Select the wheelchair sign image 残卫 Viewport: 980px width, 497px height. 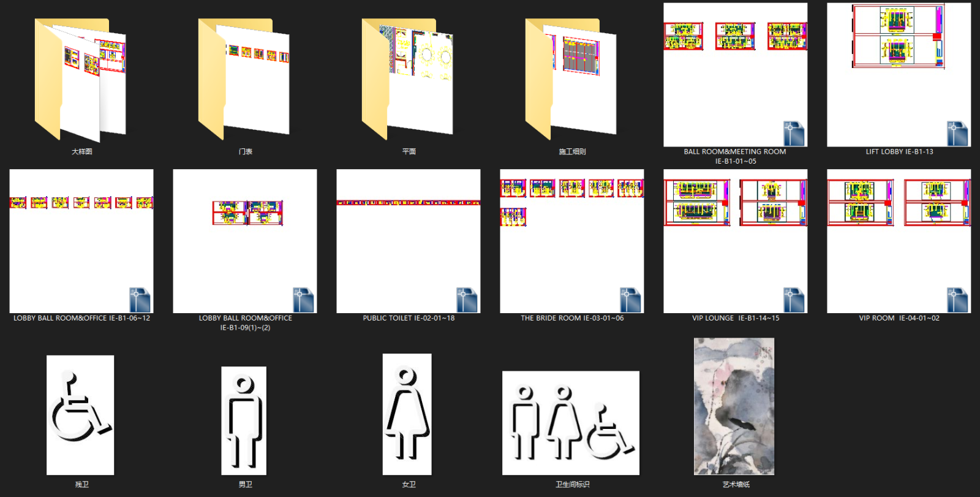pyautogui.click(x=80, y=415)
